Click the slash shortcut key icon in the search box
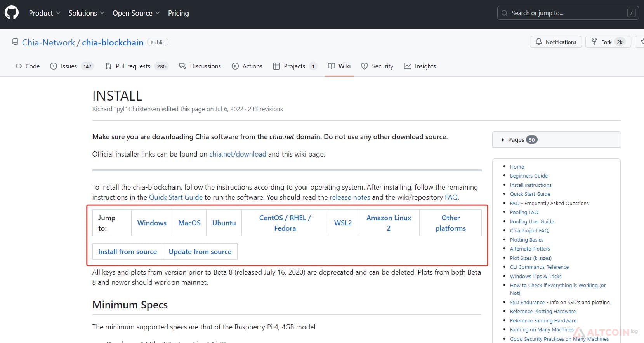The image size is (644, 343). tap(632, 13)
